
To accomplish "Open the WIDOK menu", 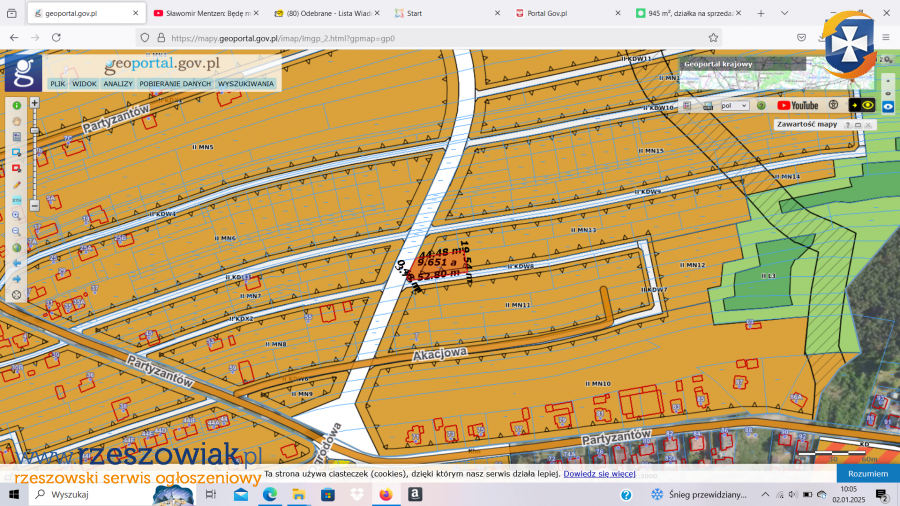I will 84,84.
